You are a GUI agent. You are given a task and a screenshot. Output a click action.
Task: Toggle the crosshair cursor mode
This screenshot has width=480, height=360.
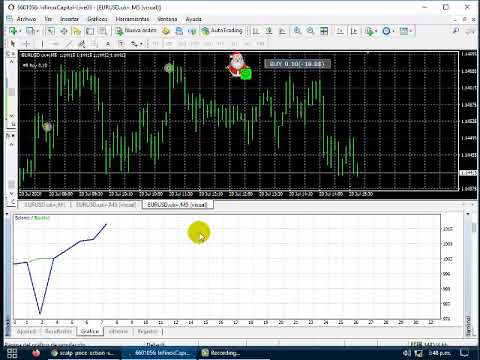coord(27,44)
